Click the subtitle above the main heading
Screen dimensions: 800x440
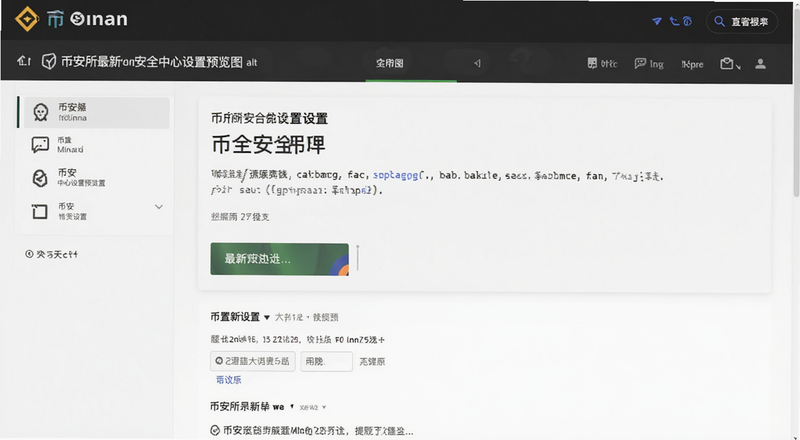(269, 118)
